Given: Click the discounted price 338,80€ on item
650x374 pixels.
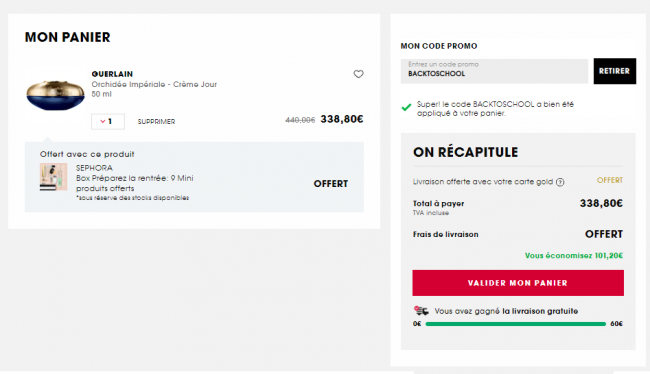Looking at the screenshot, I should [x=342, y=119].
